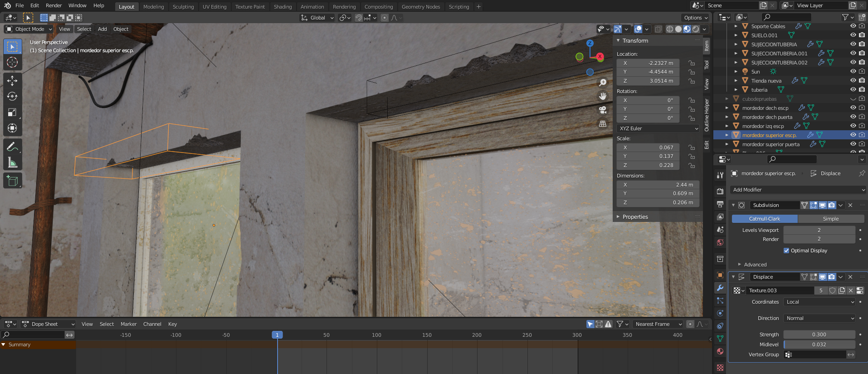Open the Modifier properties wrench tab

click(x=720, y=288)
